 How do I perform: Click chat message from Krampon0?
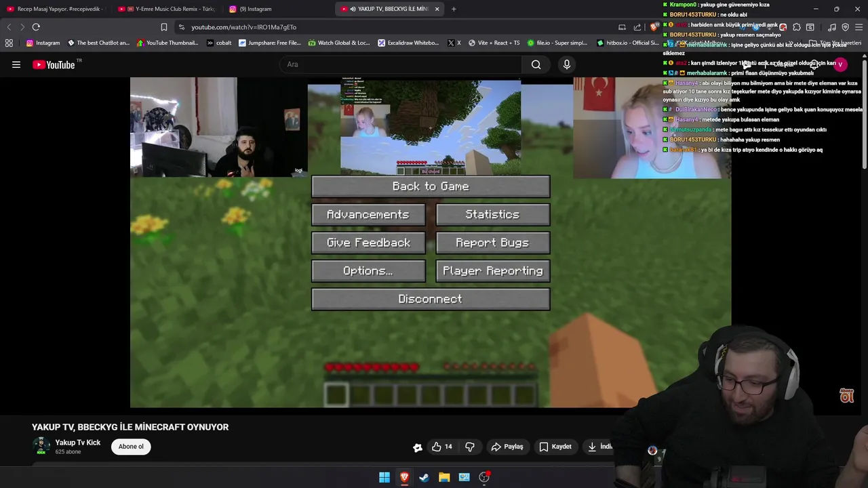click(x=715, y=5)
